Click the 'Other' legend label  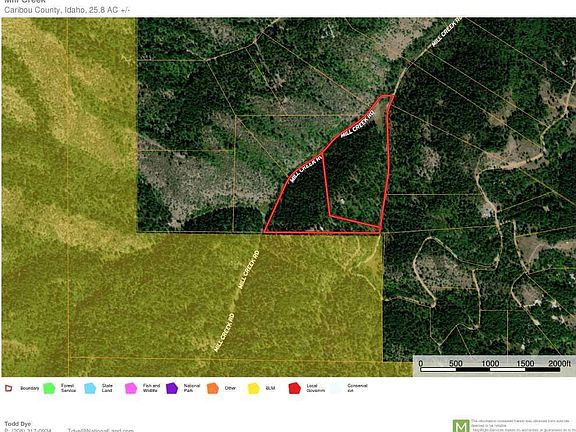point(230,388)
